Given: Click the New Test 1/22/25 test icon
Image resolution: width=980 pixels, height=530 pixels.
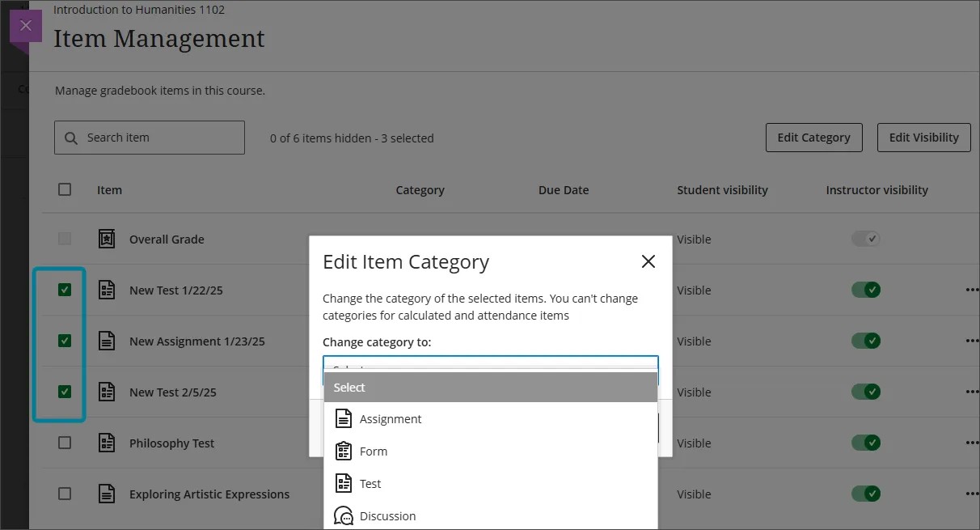Looking at the screenshot, I should coord(106,290).
